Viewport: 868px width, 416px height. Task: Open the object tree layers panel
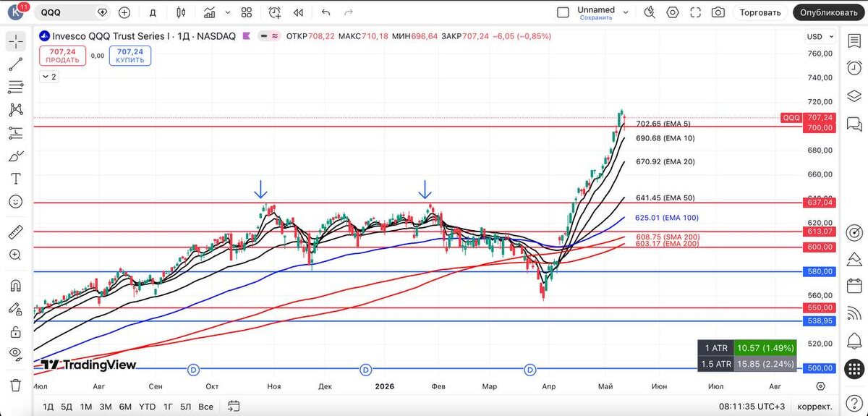coord(854,95)
